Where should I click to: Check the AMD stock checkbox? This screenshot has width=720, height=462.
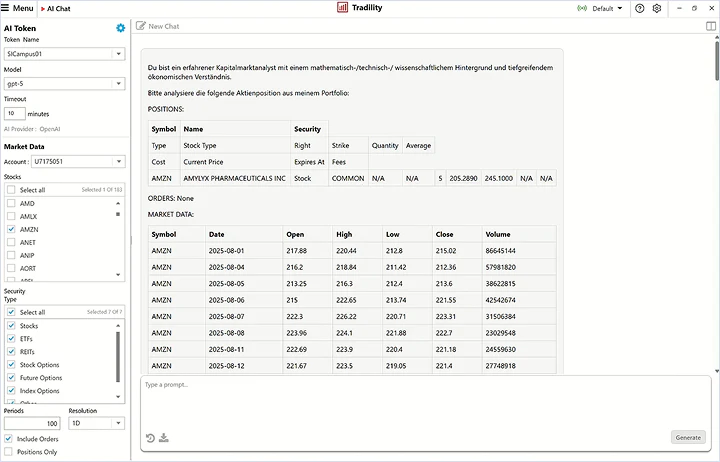point(10,203)
